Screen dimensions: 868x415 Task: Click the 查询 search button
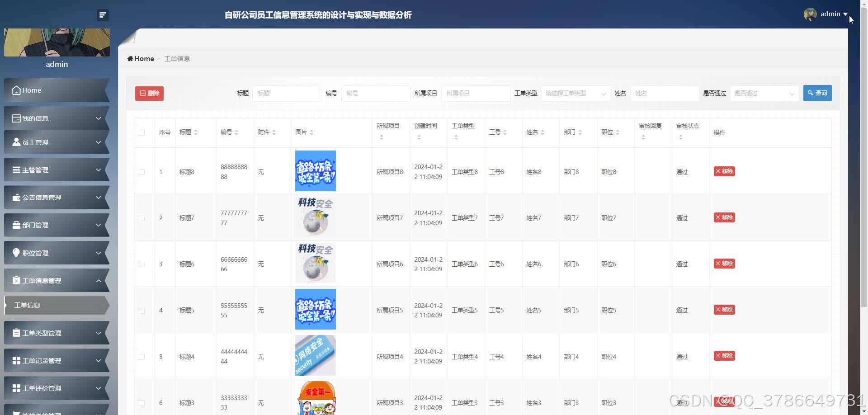click(x=817, y=93)
